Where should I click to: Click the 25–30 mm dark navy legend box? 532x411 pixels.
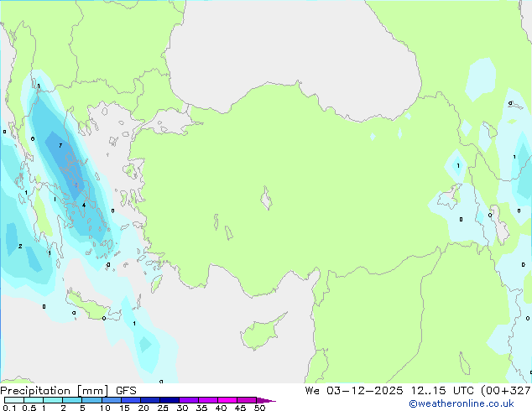coord(170,400)
